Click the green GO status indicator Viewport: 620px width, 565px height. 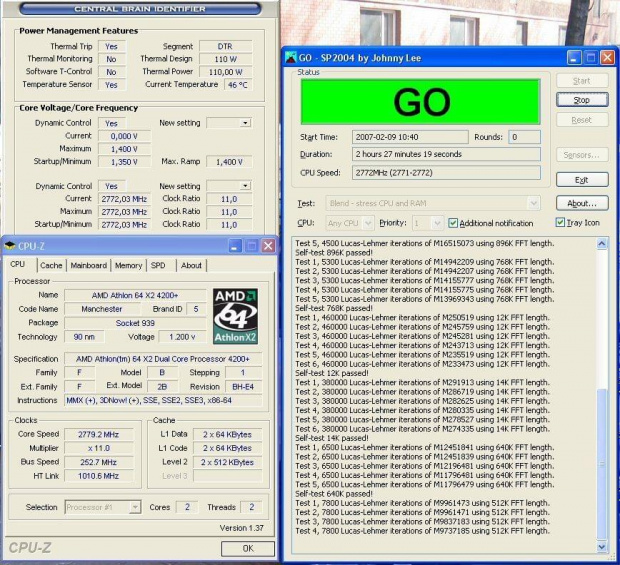point(420,102)
